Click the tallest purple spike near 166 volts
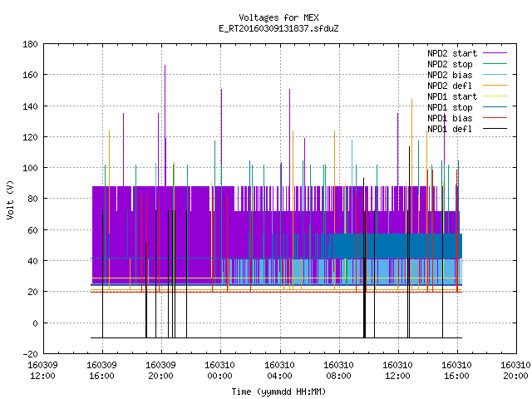Image resolution: width=532 pixels, height=399 pixels. 165,125
